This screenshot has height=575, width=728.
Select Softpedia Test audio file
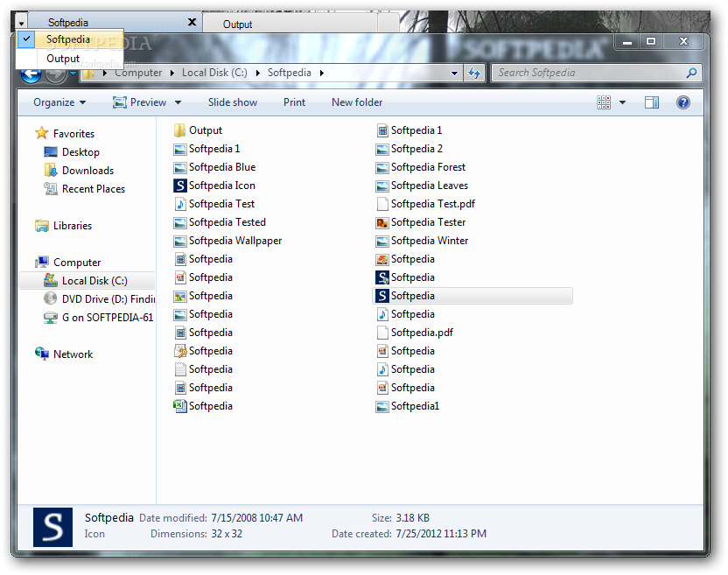click(214, 204)
